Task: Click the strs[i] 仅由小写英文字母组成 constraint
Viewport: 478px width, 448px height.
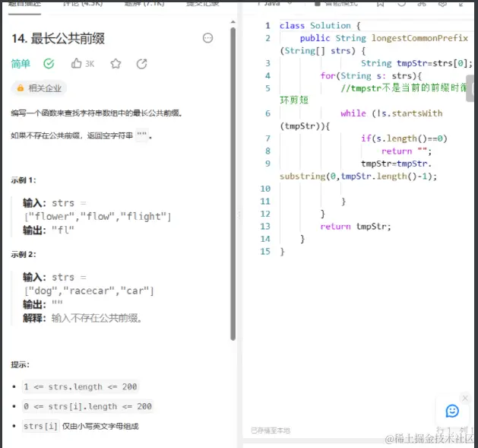Action: pyautogui.click(x=81, y=426)
